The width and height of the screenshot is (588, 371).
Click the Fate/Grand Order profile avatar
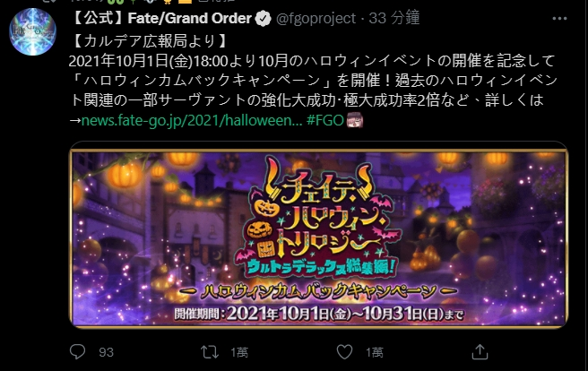coord(33,32)
